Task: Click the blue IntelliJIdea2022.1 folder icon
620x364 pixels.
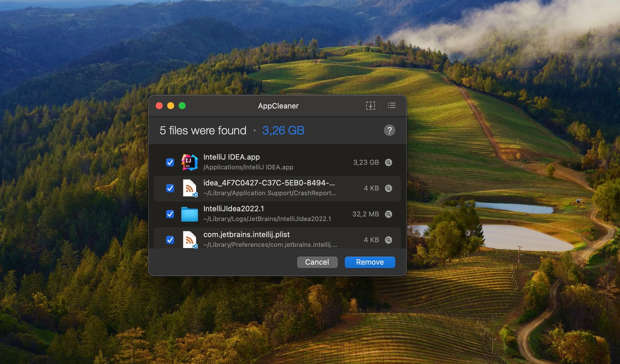Action: pos(189,214)
